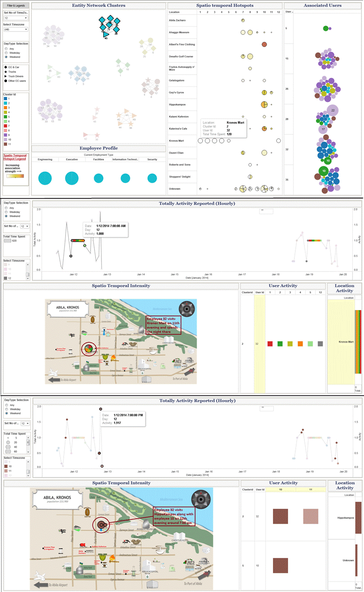The height and width of the screenshot is (592, 364).
Task: Select red hotspot circle for Albert's Fine Clothing
Action: (x=264, y=44)
